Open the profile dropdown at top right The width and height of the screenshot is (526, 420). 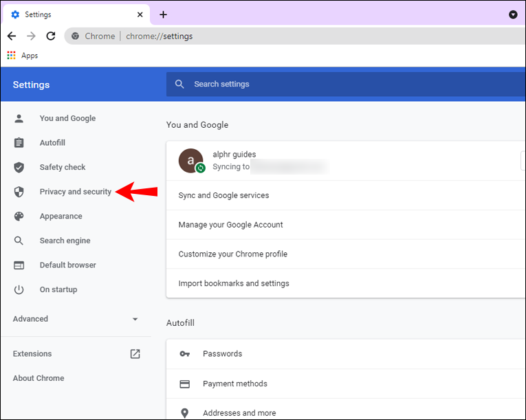(513, 14)
